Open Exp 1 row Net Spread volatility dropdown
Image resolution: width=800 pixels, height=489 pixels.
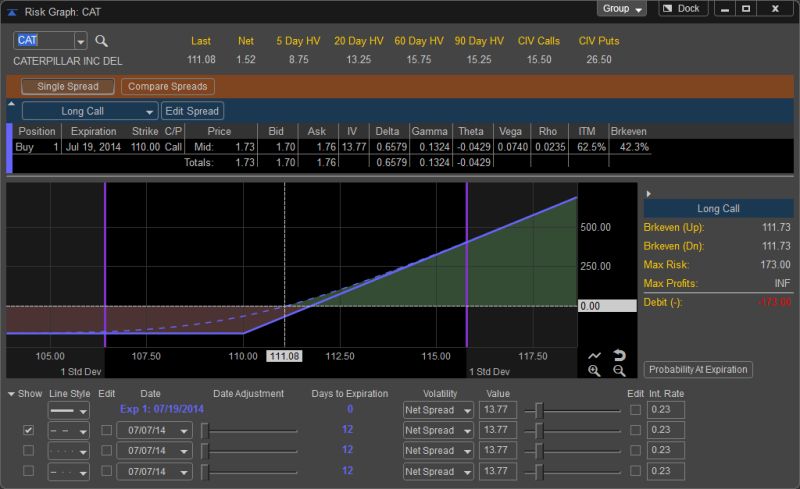click(x=438, y=410)
